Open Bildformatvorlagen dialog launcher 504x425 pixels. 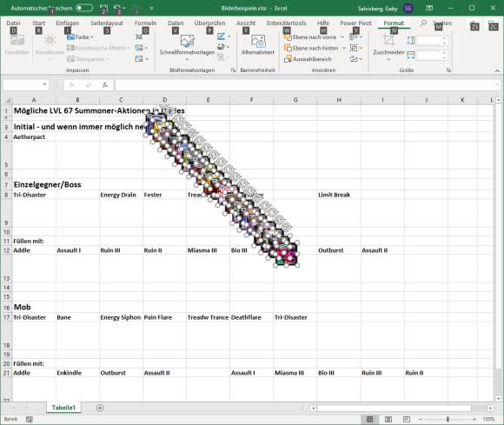click(x=234, y=70)
